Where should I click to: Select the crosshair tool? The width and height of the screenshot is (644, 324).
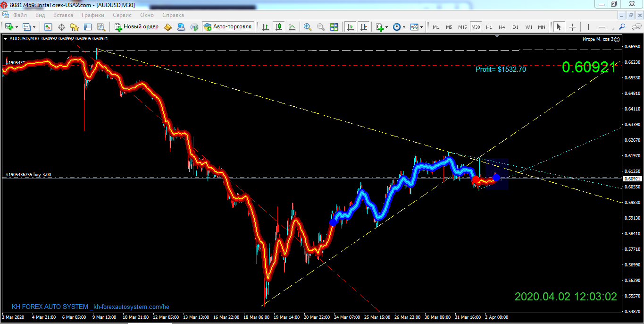coord(572,27)
